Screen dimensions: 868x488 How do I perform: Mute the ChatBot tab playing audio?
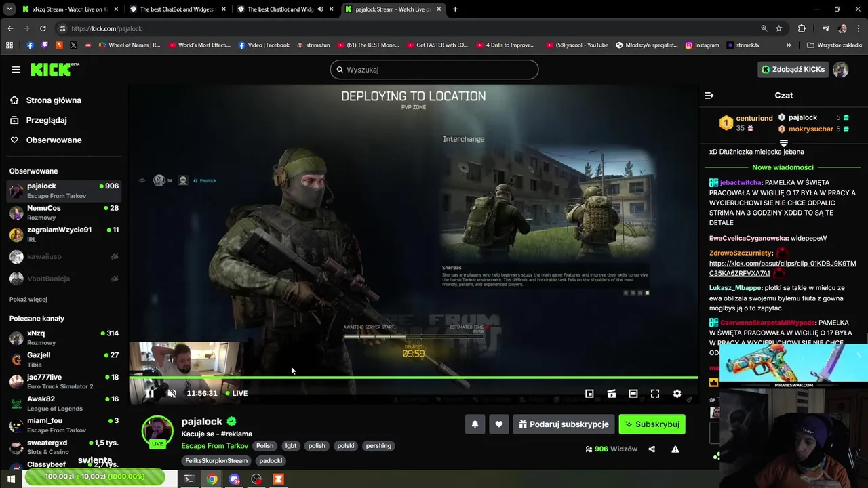320,9
